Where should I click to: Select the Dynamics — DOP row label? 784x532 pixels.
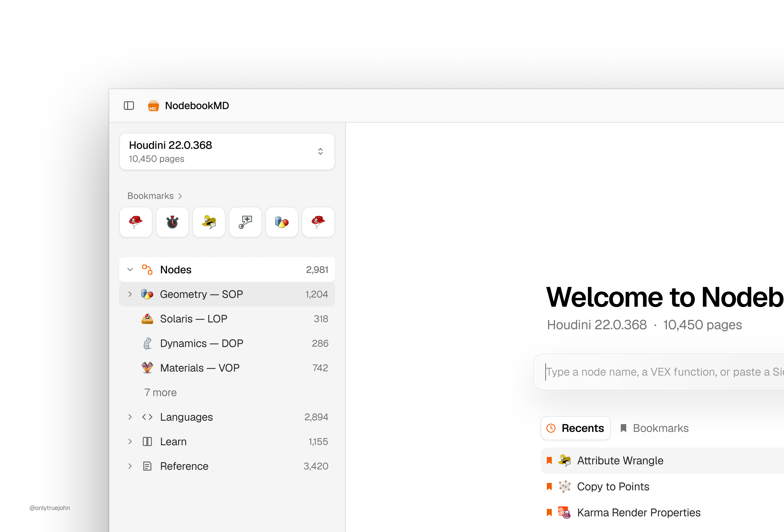click(x=202, y=343)
